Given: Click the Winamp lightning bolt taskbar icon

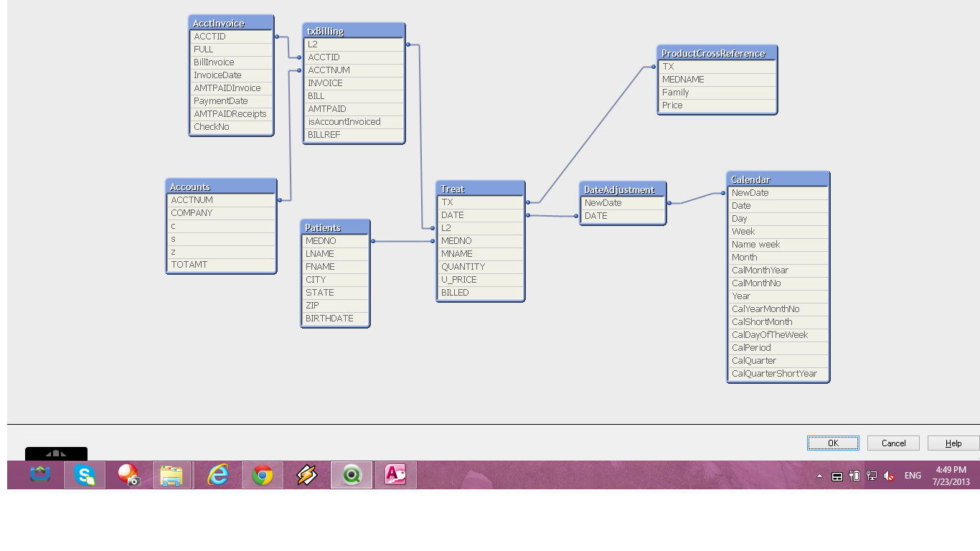Looking at the screenshot, I should (307, 475).
